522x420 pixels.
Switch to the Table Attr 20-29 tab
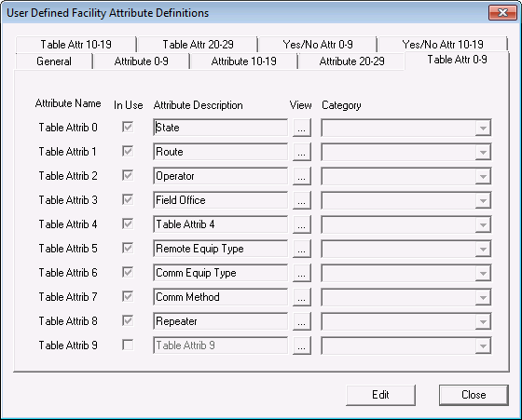click(x=198, y=44)
